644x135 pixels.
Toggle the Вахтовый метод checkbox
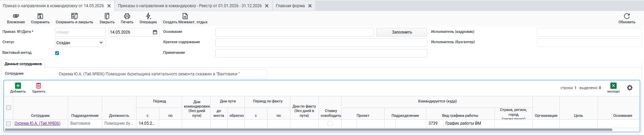tap(57, 53)
